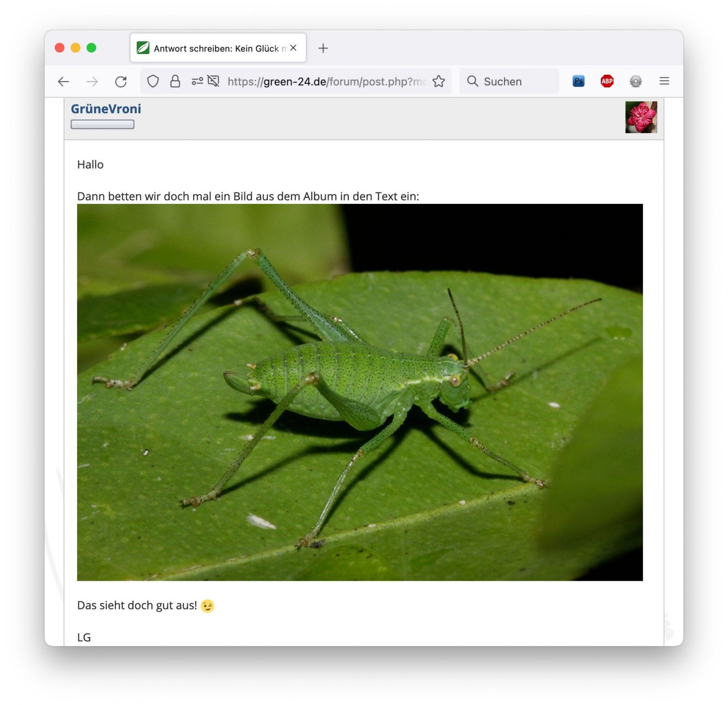Open the Firefox hamburger menu
Screen dimensions: 728x705
pos(664,82)
